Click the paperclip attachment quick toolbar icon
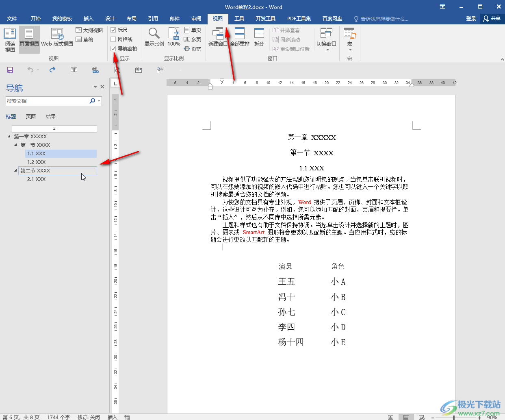This screenshot has width=505, height=420. (139, 70)
